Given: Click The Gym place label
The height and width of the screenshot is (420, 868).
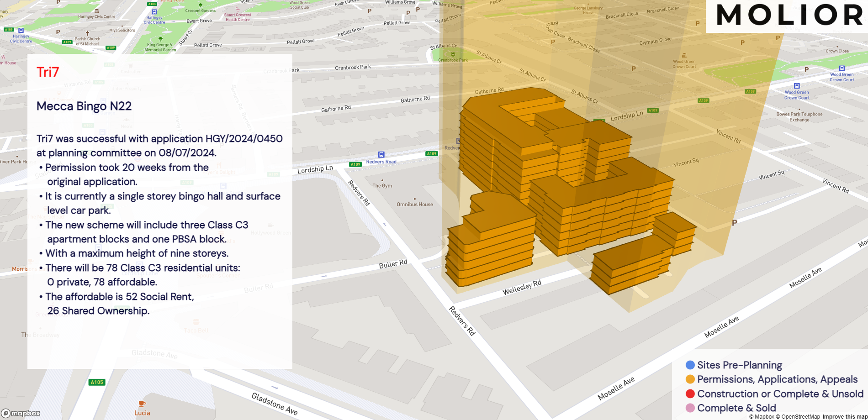Looking at the screenshot, I should point(382,186).
